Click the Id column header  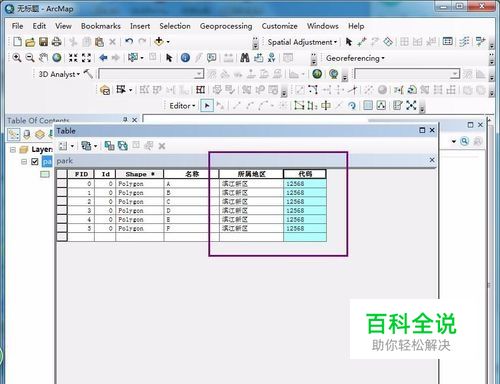(x=105, y=174)
